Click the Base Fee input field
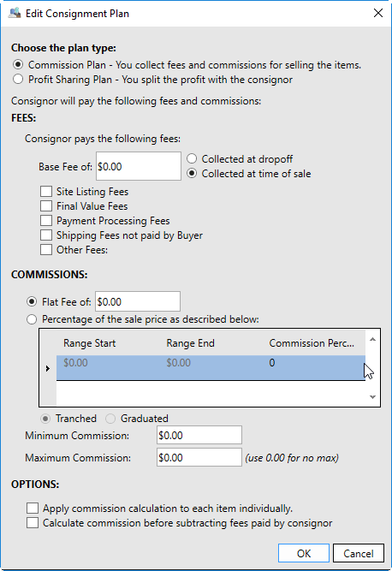The image size is (392, 571). [139, 166]
